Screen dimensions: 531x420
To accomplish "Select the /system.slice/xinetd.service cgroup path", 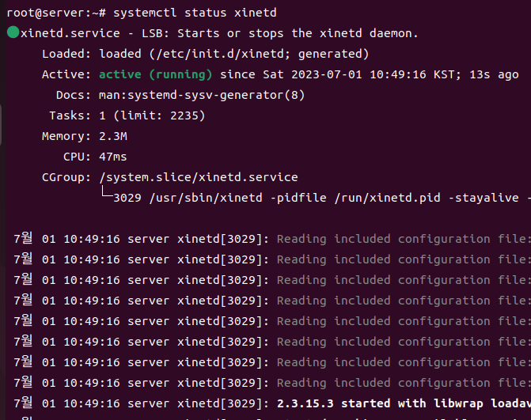I will coord(199,177).
